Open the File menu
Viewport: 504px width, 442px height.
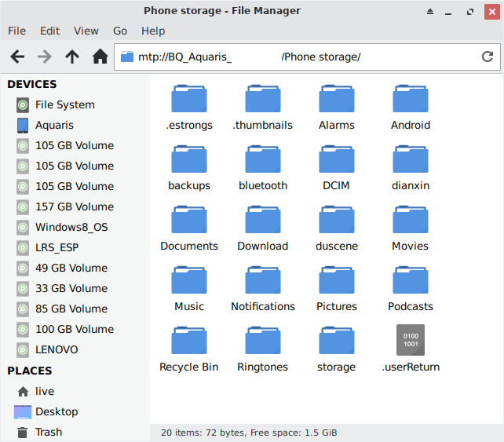click(16, 31)
